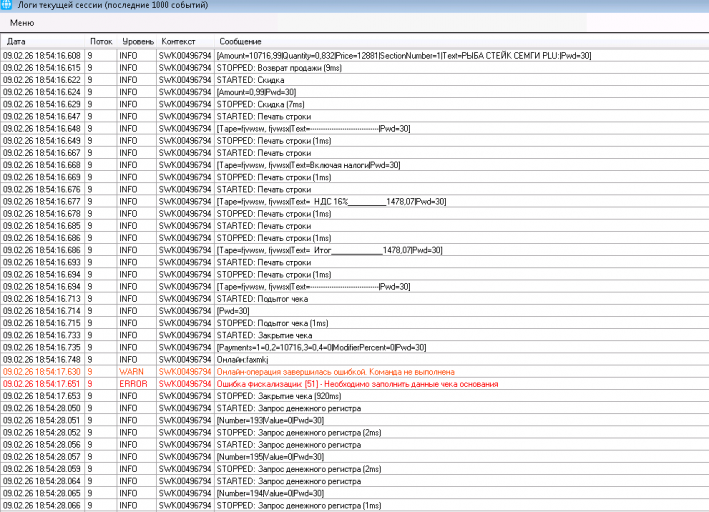Image resolution: width=709 pixels, height=512 pixels.
Task: Select message 'STARTED: Закрытие чека'
Action: tap(265, 336)
